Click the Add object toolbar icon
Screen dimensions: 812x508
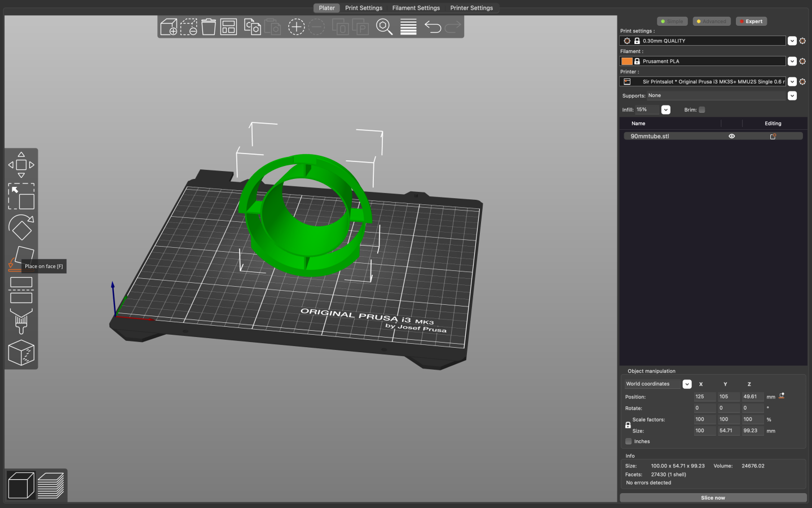pyautogui.click(x=169, y=27)
